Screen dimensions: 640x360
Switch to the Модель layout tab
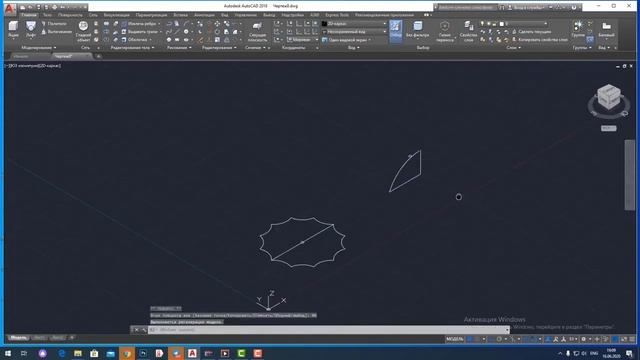coord(18,338)
